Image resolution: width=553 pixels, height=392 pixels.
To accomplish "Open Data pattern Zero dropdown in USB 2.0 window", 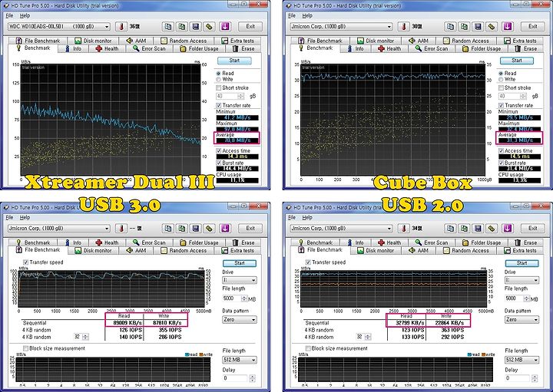I will pos(522,320).
